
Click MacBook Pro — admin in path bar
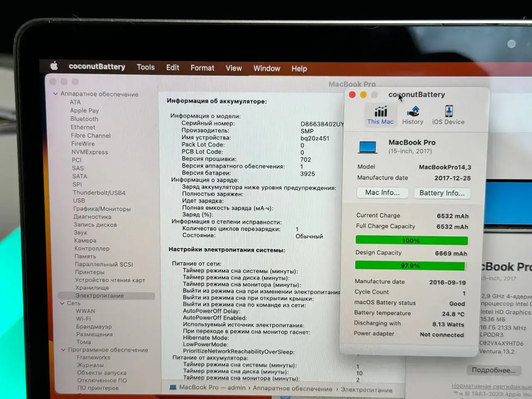pos(212,387)
